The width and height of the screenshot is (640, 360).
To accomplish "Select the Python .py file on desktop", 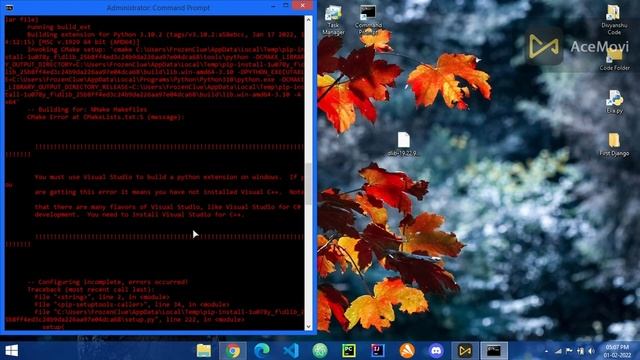I will coord(614,102).
